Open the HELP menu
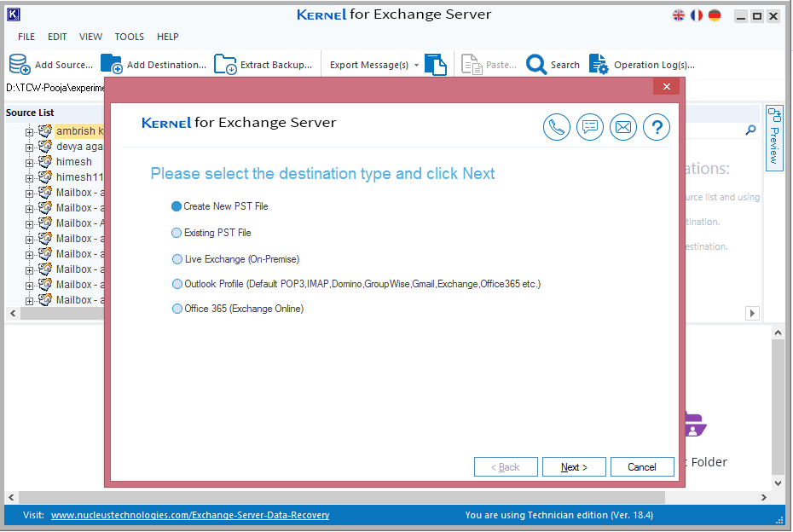Image resolution: width=793 pixels, height=532 pixels. (167, 37)
